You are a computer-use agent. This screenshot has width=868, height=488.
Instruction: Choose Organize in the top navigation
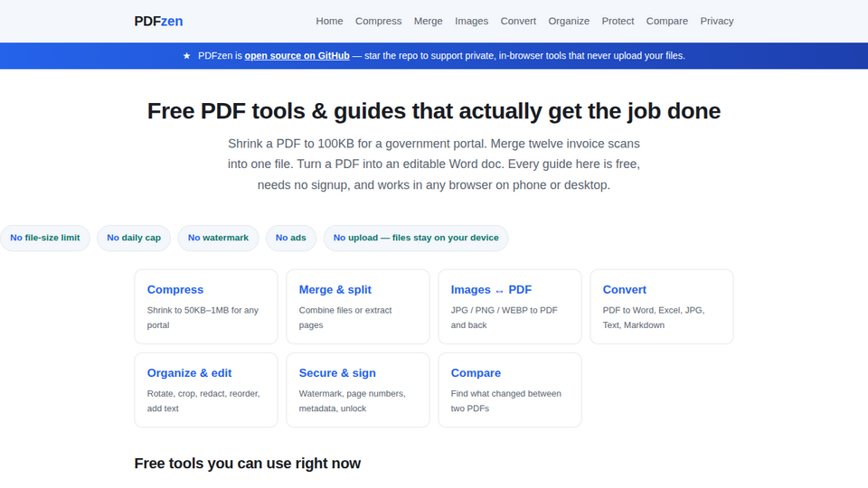pos(569,21)
